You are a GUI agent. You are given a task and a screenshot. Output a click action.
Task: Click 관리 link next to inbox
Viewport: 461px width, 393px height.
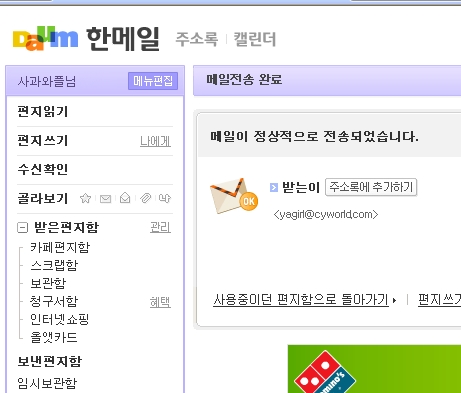(x=160, y=228)
